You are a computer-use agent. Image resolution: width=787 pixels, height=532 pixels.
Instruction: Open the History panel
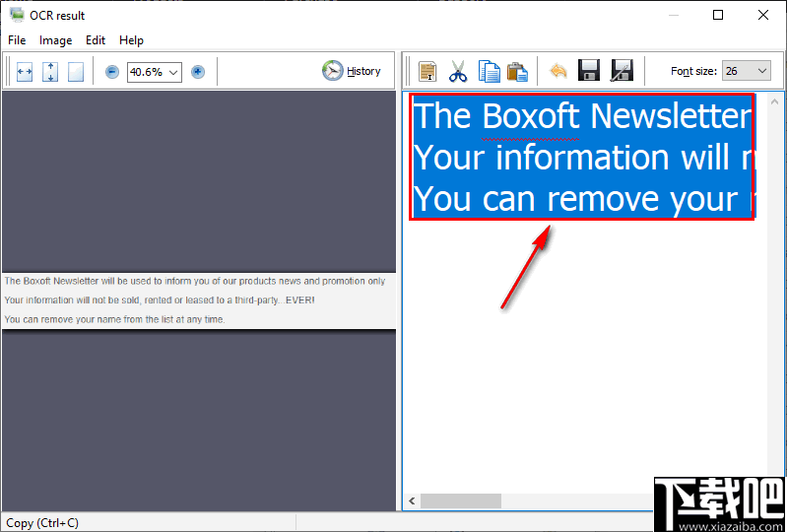click(x=352, y=71)
